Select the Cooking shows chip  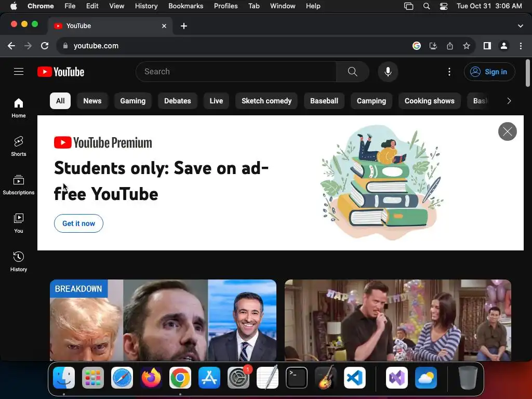(429, 101)
